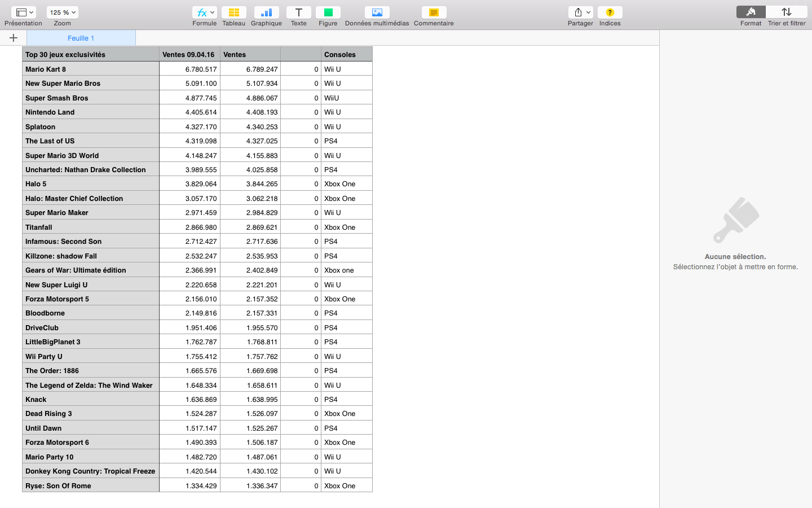Select the DriveClub cell

click(x=91, y=327)
